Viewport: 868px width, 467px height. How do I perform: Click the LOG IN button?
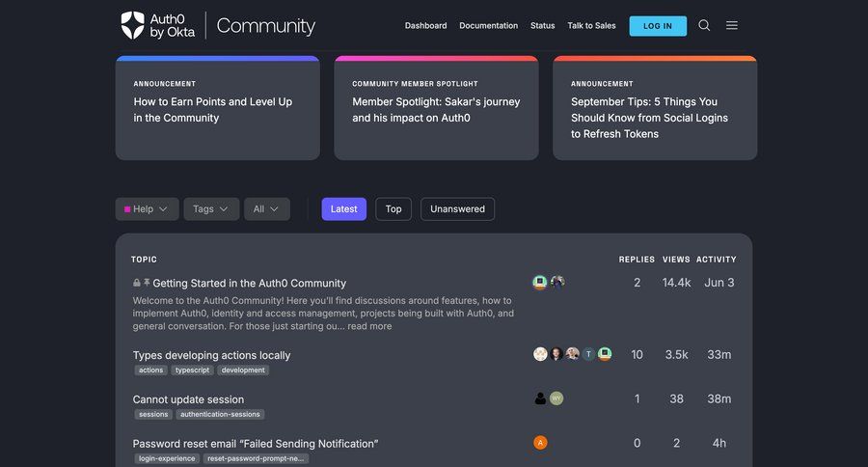coord(658,26)
